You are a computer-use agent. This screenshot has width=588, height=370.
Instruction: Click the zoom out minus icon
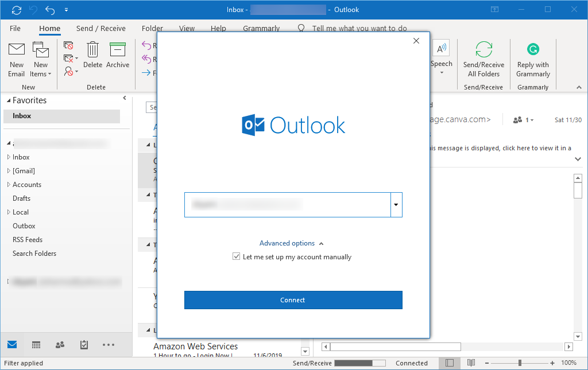pos(487,363)
